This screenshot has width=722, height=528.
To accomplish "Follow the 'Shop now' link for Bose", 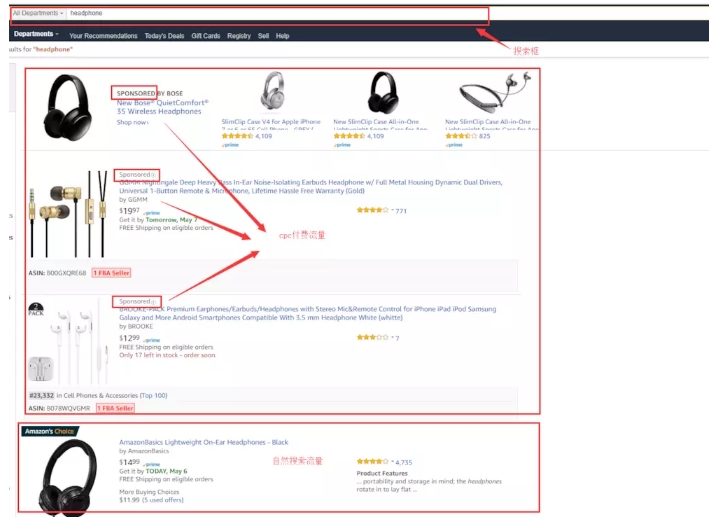I will click(x=132, y=122).
